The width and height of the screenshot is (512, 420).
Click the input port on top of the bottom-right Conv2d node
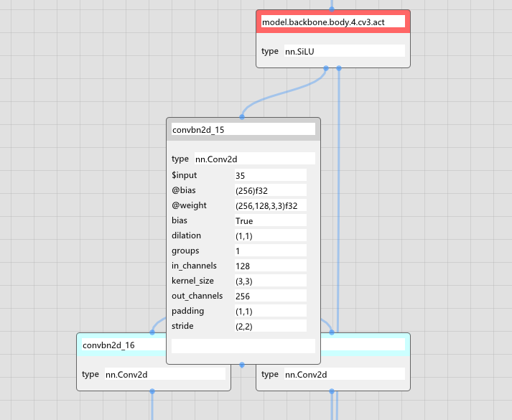(332, 332)
